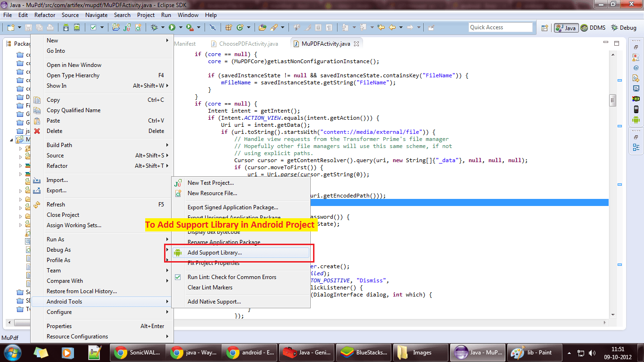
Task: Click the Quick Access search field
Action: (x=500, y=27)
